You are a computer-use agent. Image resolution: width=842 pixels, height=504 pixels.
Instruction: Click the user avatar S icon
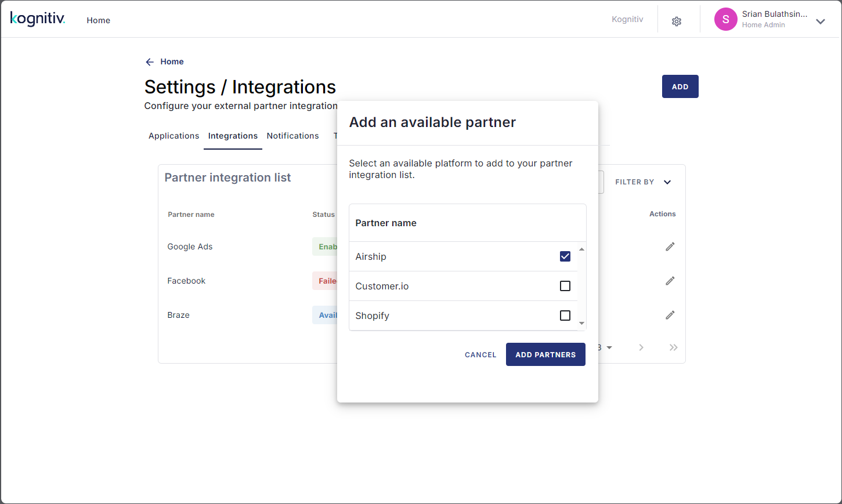[725, 19]
